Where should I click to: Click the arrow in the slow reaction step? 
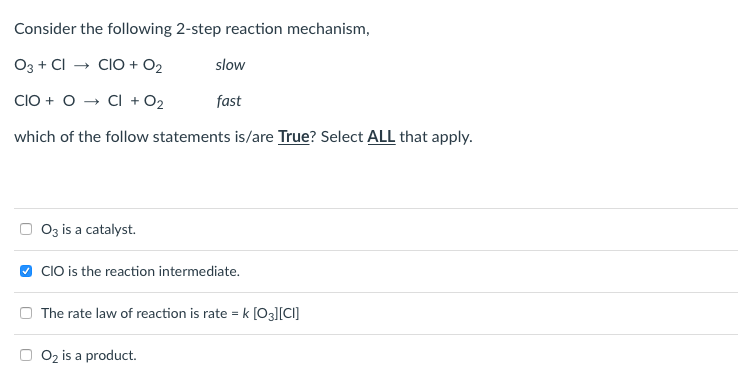tap(82, 65)
